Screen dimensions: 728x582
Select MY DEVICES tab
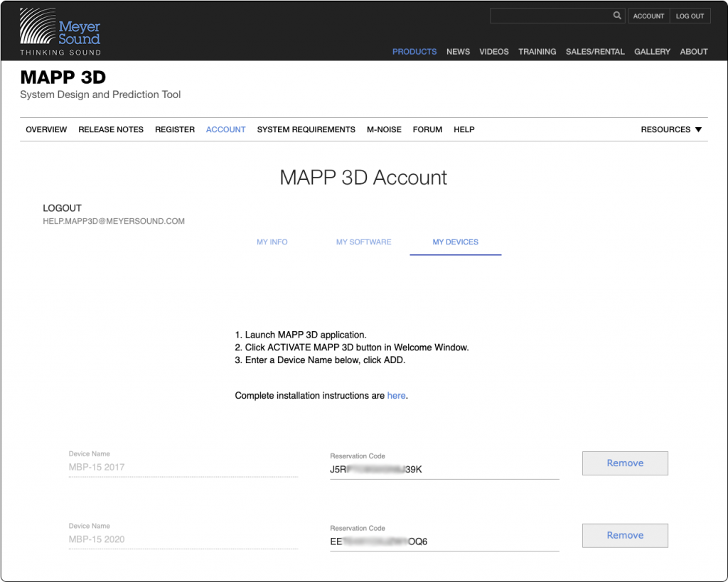click(x=456, y=242)
